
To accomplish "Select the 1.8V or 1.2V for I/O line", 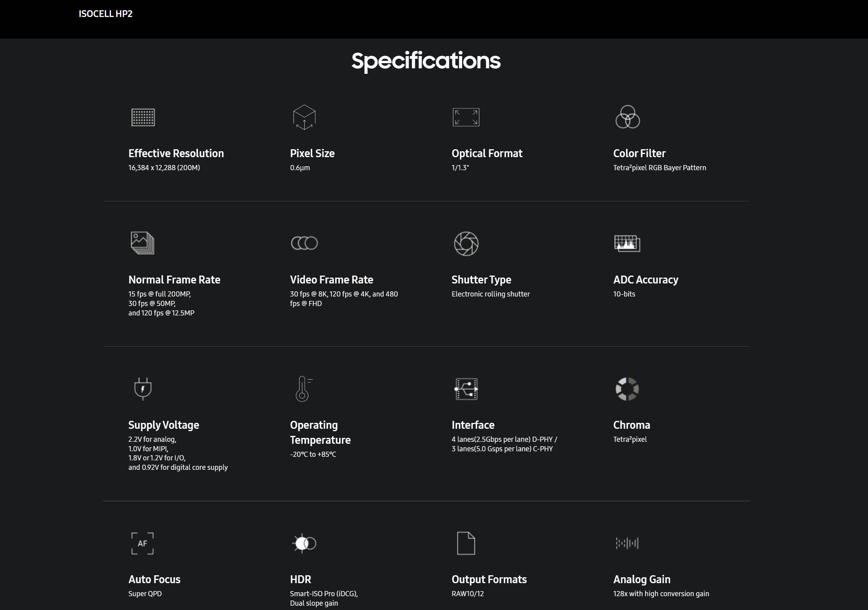I will [157, 458].
